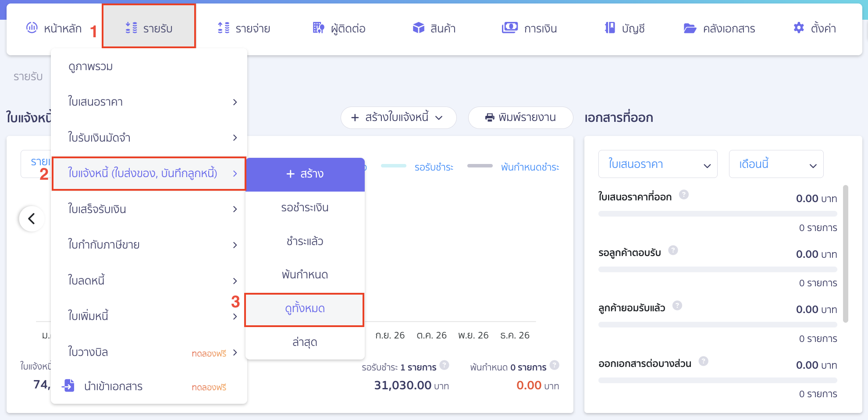Click the รายรับ income icon

tap(131, 28)
